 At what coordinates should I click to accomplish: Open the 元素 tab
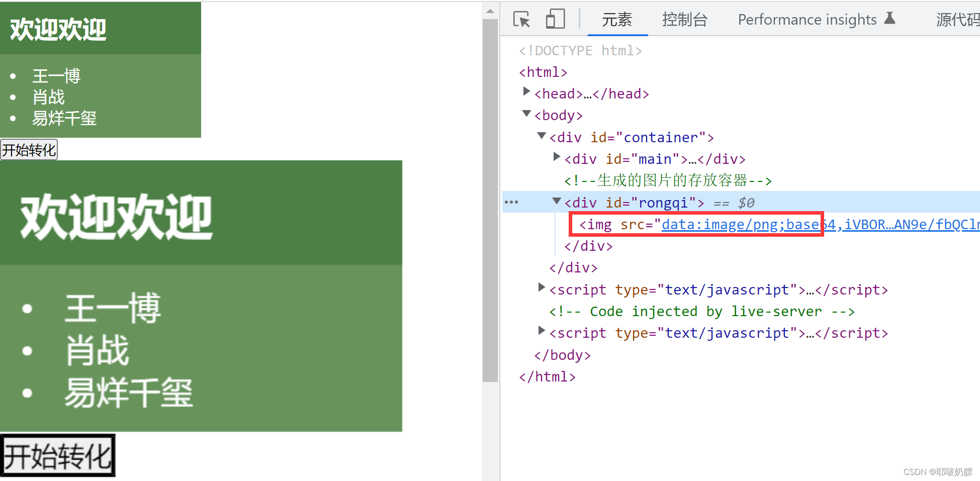617,20
